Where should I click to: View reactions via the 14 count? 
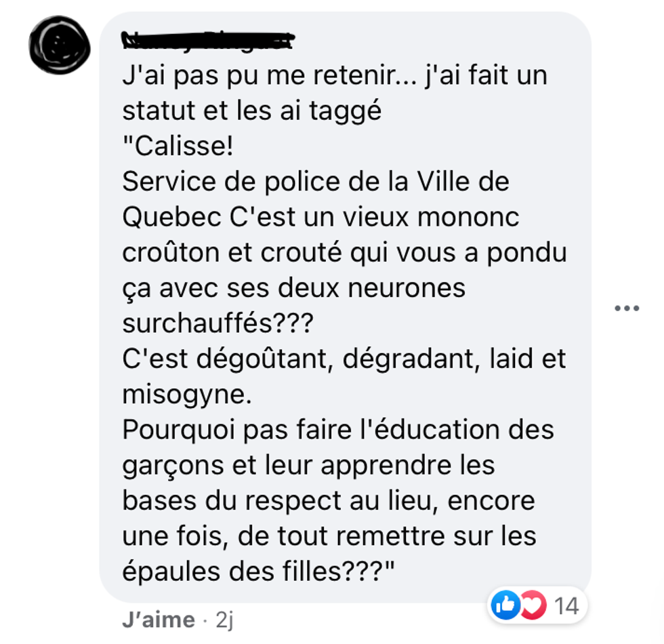[x=566, y=606]
